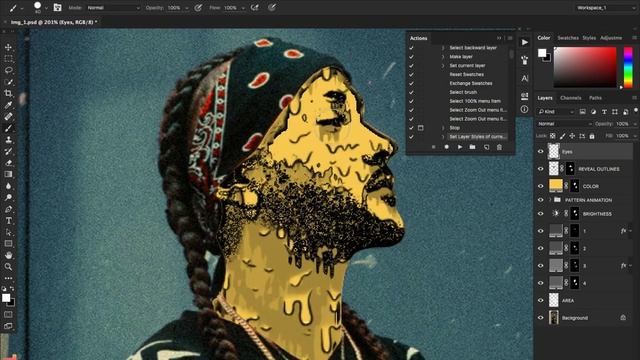Open the Kind filter dropdown in Layers
Viewport: 640px width, 360px height.
(x=556, y=111)
